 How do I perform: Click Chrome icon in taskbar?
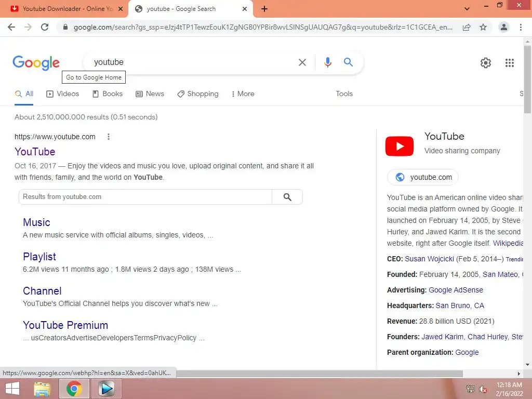point(74,389)
